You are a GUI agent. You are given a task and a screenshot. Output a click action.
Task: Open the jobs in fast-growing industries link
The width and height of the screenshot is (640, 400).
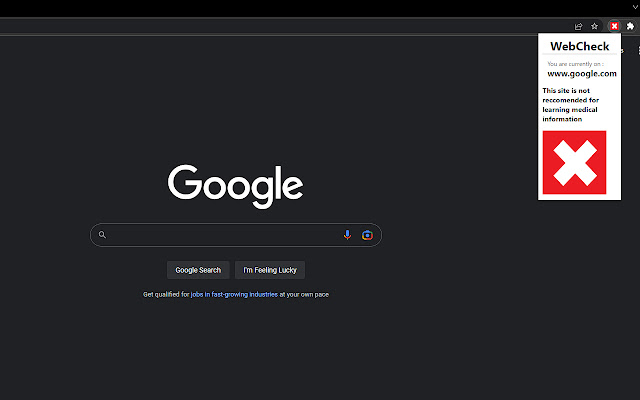[234, 294]
